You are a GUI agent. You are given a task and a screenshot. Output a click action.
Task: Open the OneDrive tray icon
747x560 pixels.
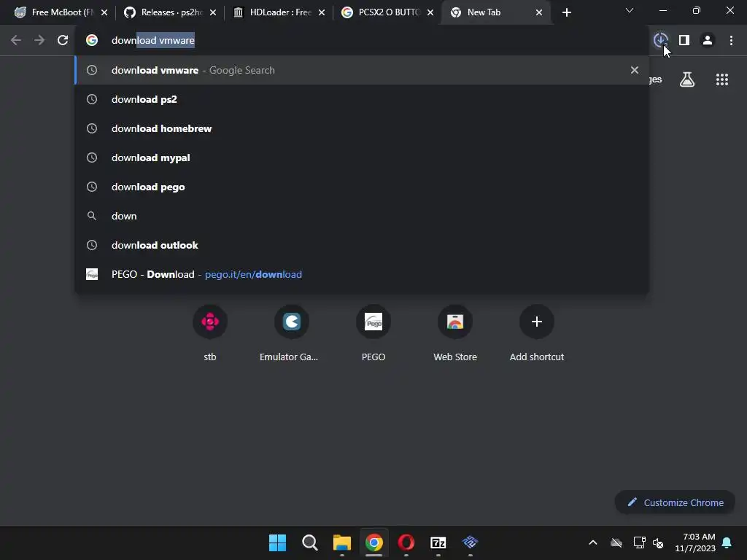(x=616, y=542)
